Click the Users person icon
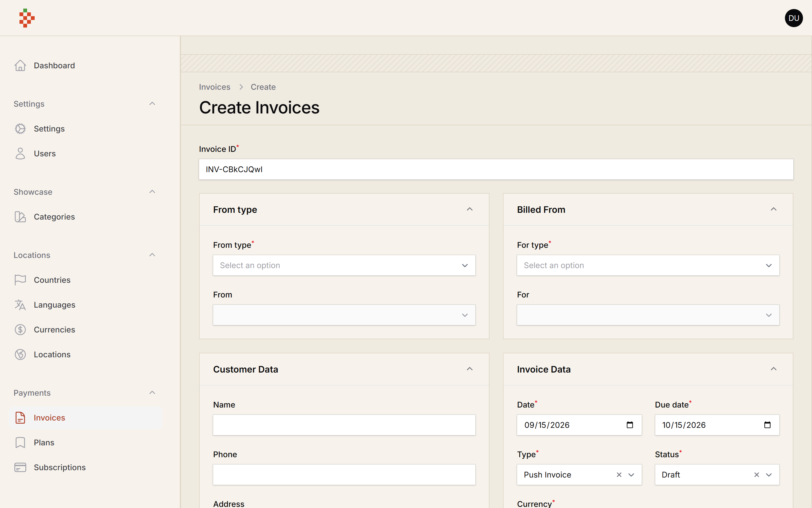This screenshot has width=812, height=508. tap(20, 154)
